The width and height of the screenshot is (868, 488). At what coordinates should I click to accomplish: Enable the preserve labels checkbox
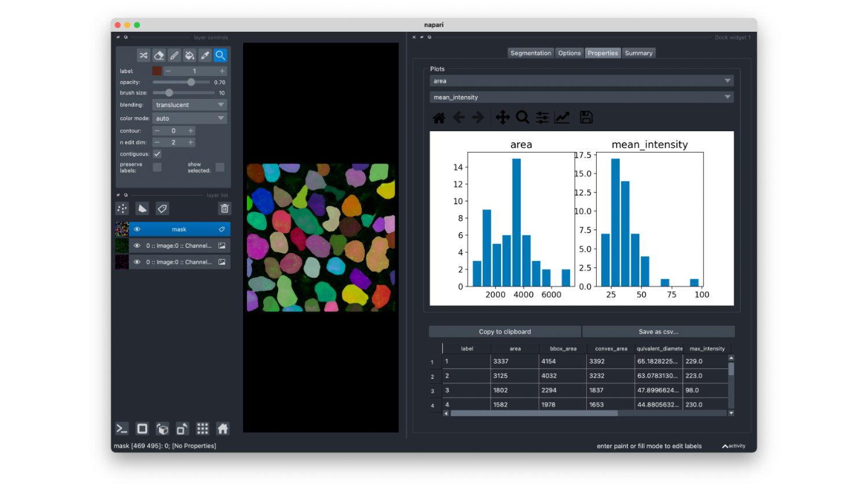point(157,167)
